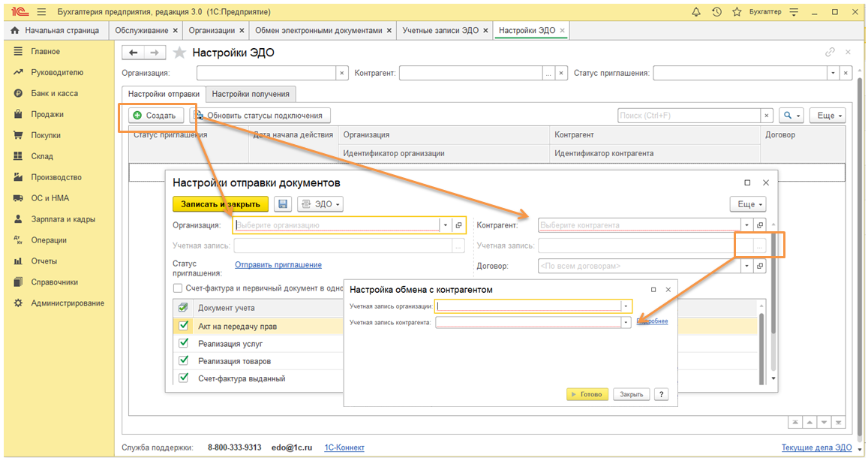Screen dimensions: 868x461
Task: Toggle Акт на передачу прав checkbox
Action: tap(183, 326)
